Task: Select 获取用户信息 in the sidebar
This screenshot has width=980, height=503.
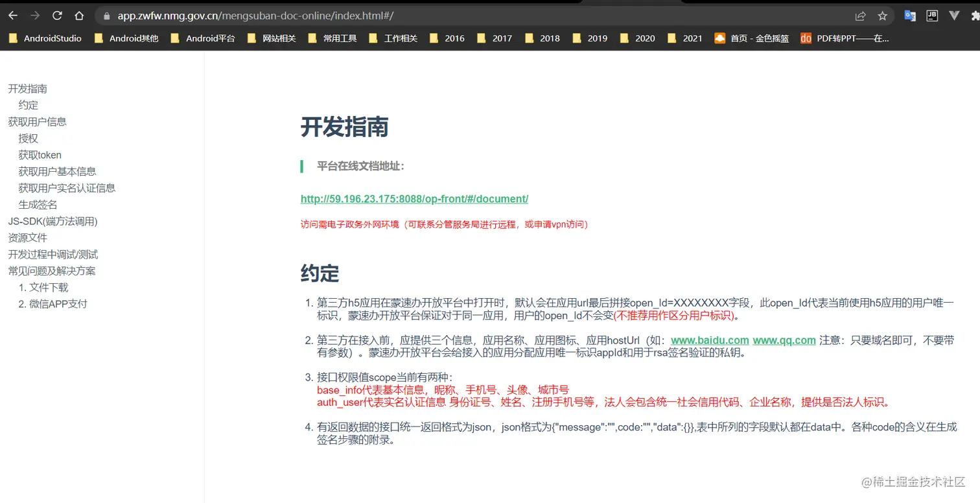Action: pos(37,122)
